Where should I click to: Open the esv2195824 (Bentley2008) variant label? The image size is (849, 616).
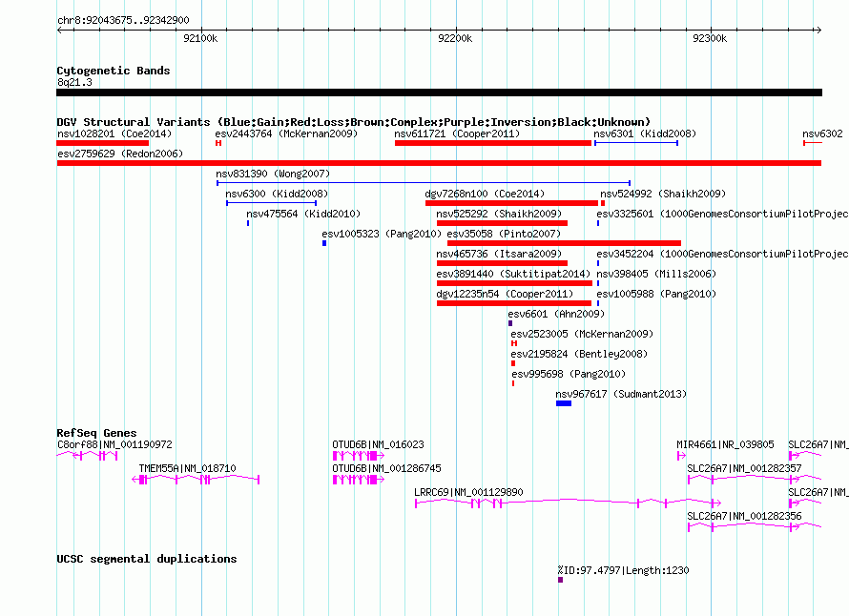pyautogui.click(x=579, y=354)
